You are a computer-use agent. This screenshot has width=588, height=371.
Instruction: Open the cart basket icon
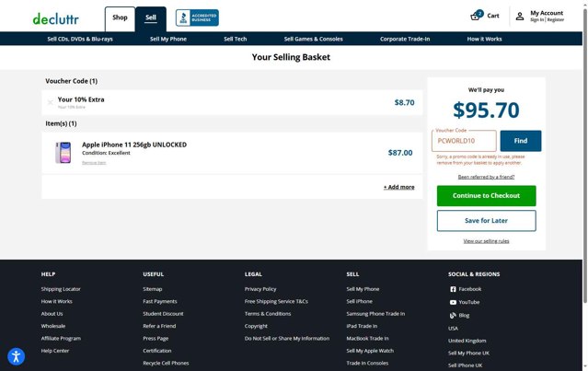(476, 16)
